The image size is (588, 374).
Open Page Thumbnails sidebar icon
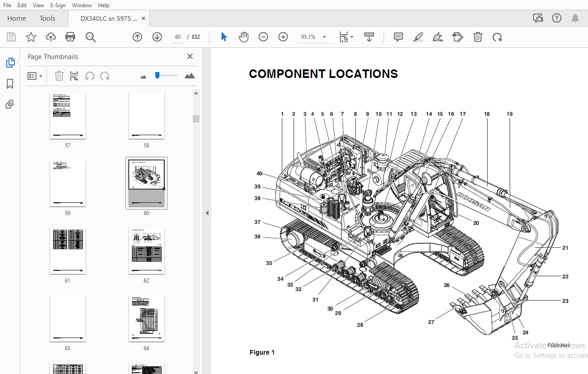click(10, 63)
